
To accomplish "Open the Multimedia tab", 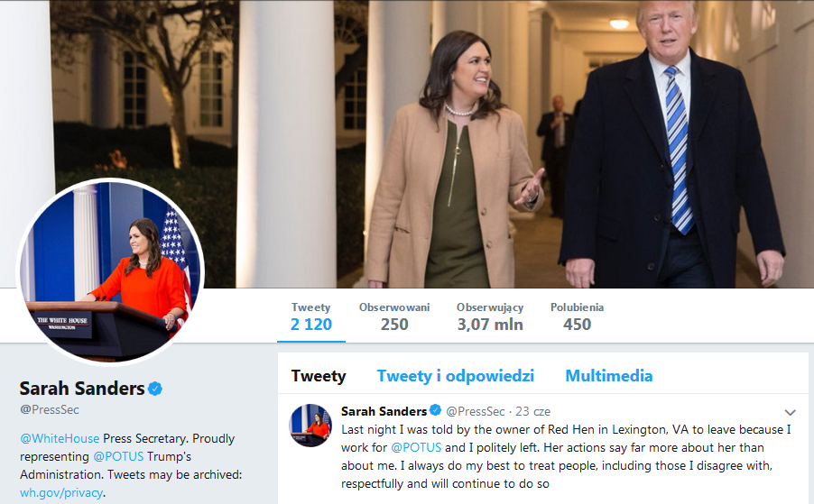I will coord(609,376).
